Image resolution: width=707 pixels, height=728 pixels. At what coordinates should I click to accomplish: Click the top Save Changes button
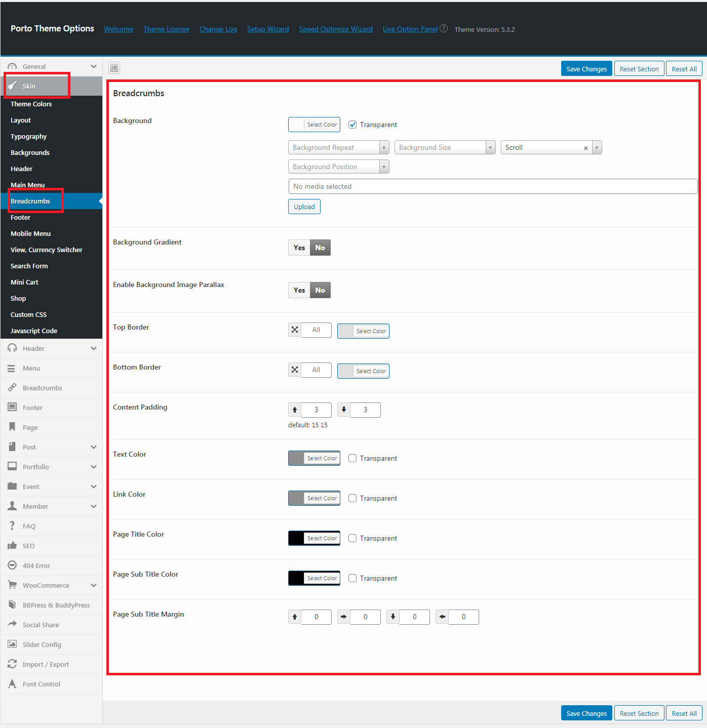(586, 69)
